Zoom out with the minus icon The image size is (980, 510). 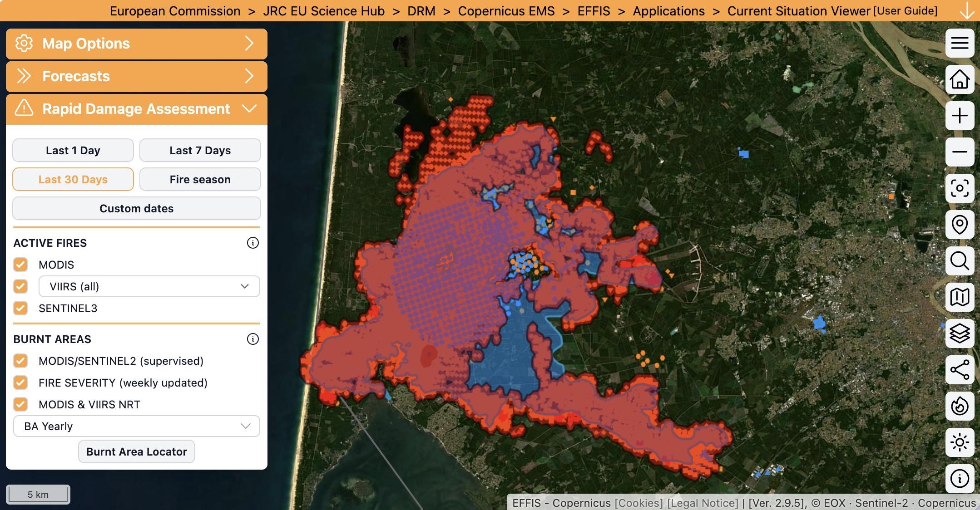(960, 152)
